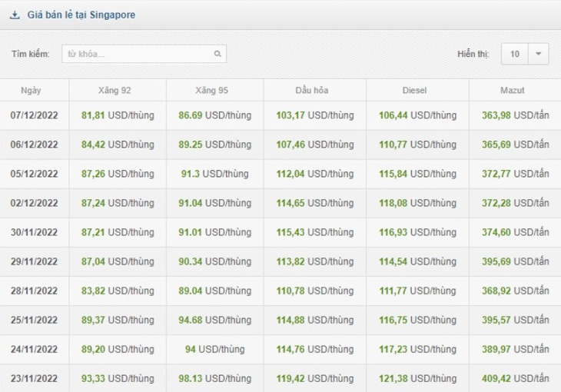
Task: Click the magnifier search icon
Action: tap(217, 54)
